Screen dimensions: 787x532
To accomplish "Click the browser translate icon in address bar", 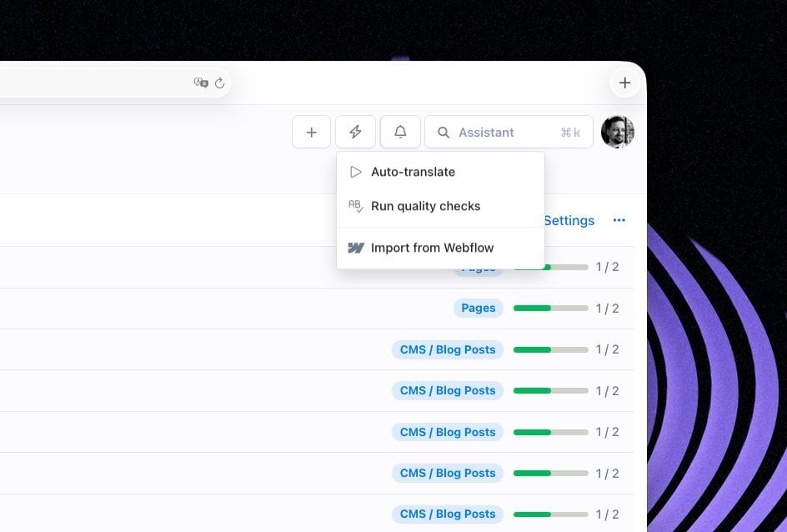I will coord(200,83).
